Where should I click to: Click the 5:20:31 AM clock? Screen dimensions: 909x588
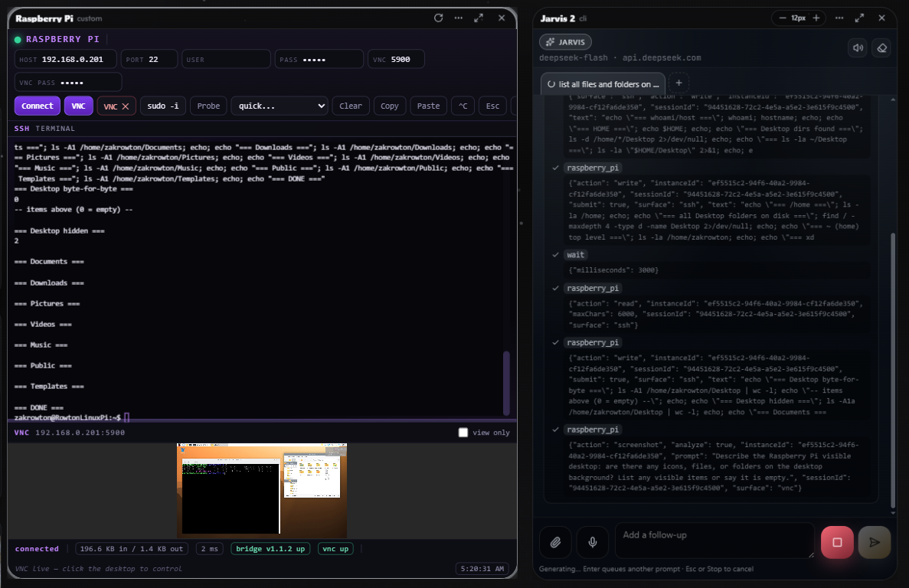[x=482, y=568]
